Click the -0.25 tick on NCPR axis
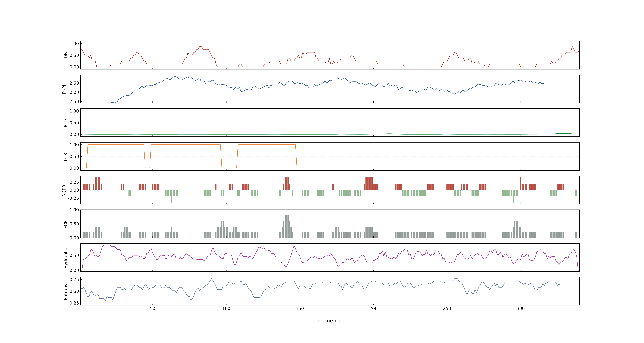The image size is (644, 343). coord(73,198)
